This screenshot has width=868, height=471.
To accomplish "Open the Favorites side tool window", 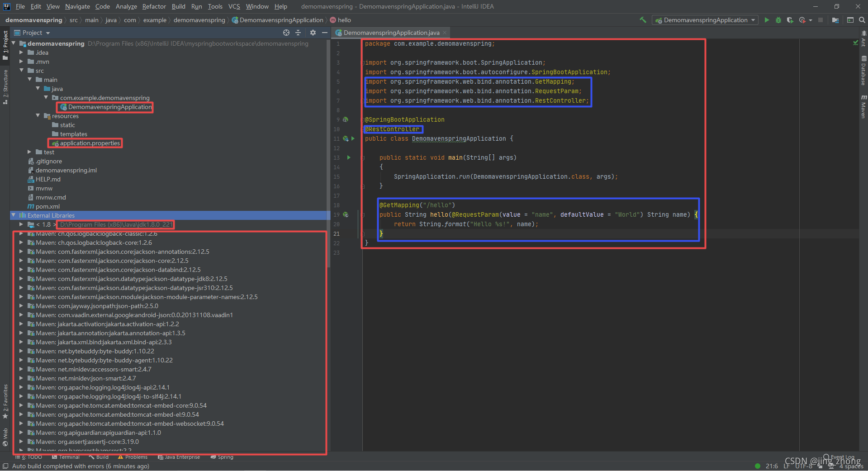I will pyautogui.click(x=5, y=402).
